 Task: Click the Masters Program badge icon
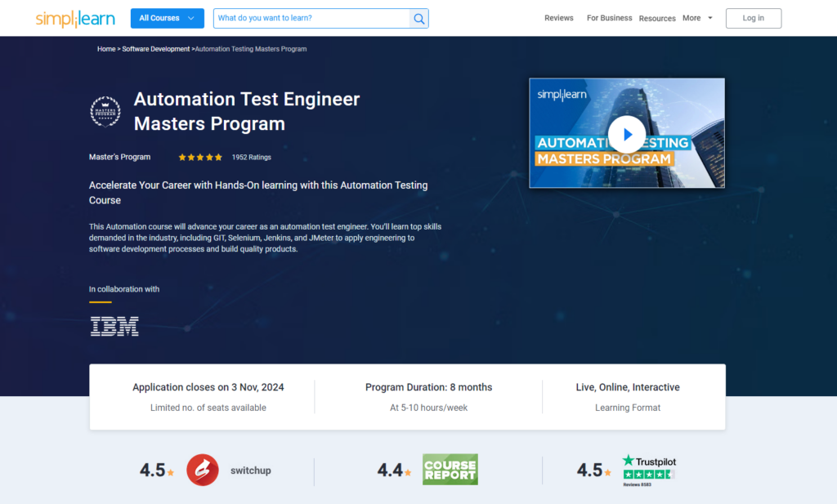pyautogui.click(x=105, y=111)
